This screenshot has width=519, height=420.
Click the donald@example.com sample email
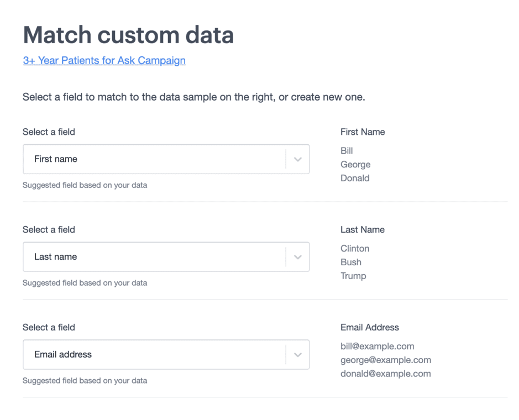tap(385, 374)
